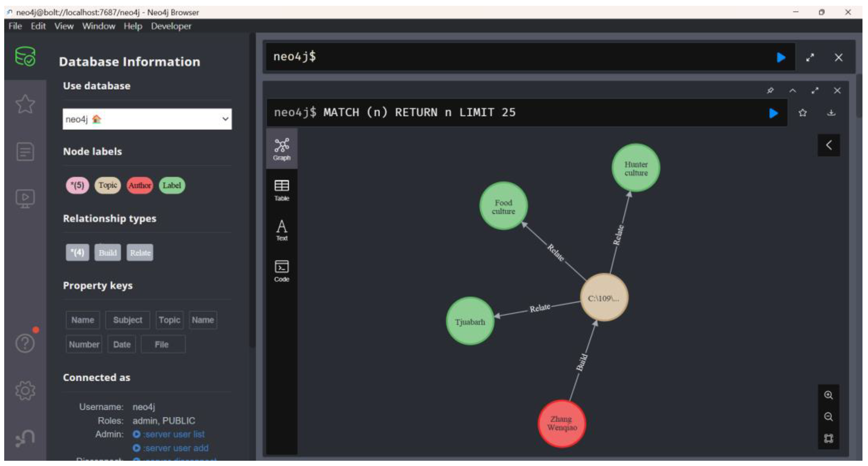868x466 pixels.
Task: Select the red Author label swatch
Action: click(x=140, y=185)
